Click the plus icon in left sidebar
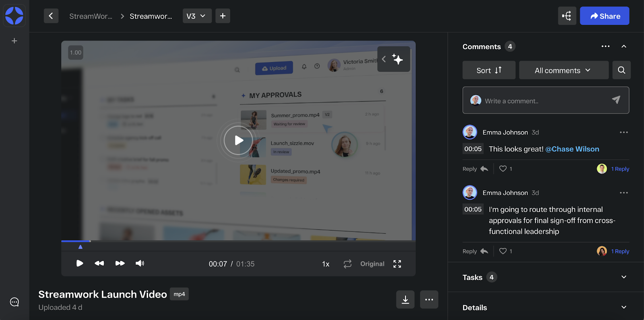This screenshot has height=320, width=644. 14,41
